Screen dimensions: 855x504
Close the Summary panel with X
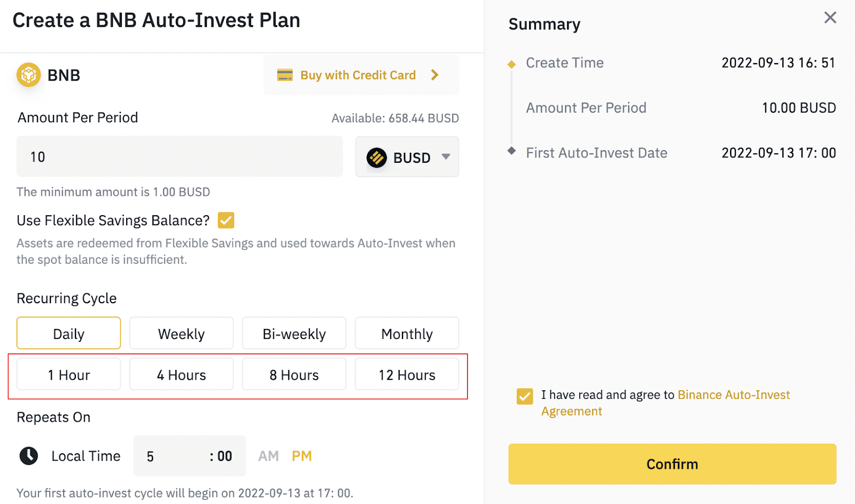[x=830, y=18]
